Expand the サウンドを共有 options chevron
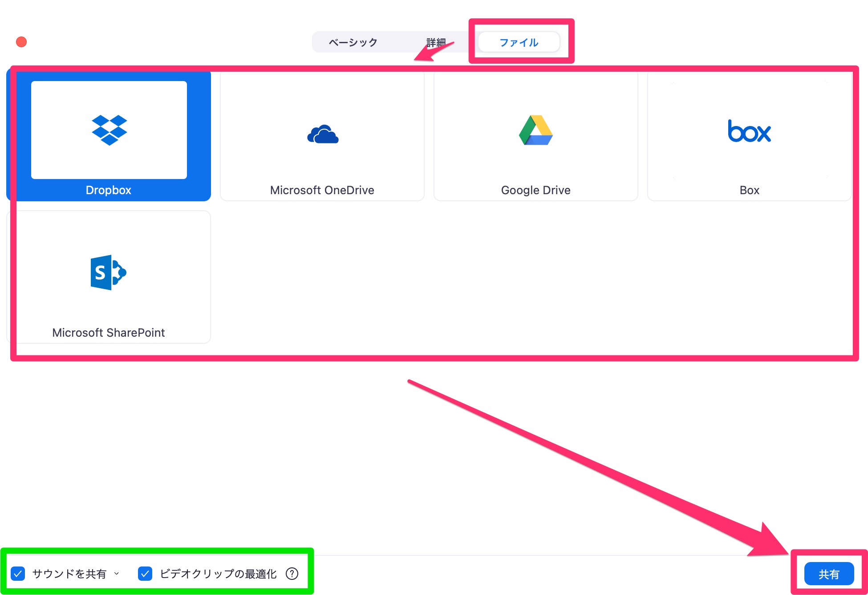868x595 pixels. [117, 574]
